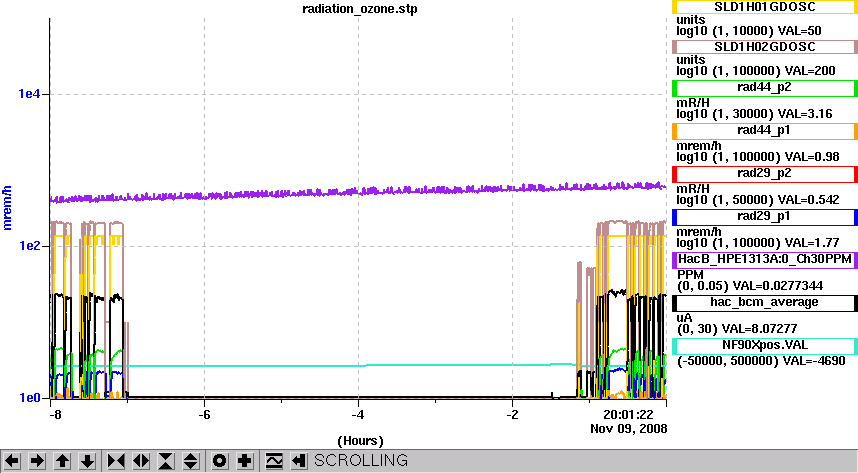
Task: Select the rad44_p2 green legend entry
Action: click(764, 88)
